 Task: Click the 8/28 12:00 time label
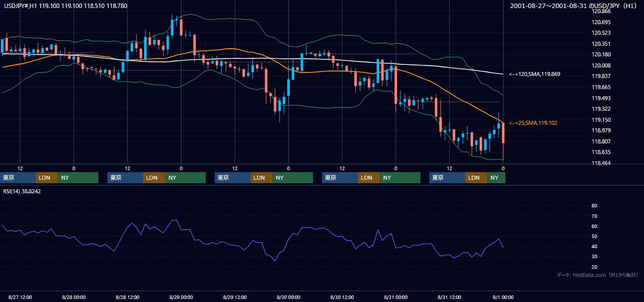[x=127, y=297]
